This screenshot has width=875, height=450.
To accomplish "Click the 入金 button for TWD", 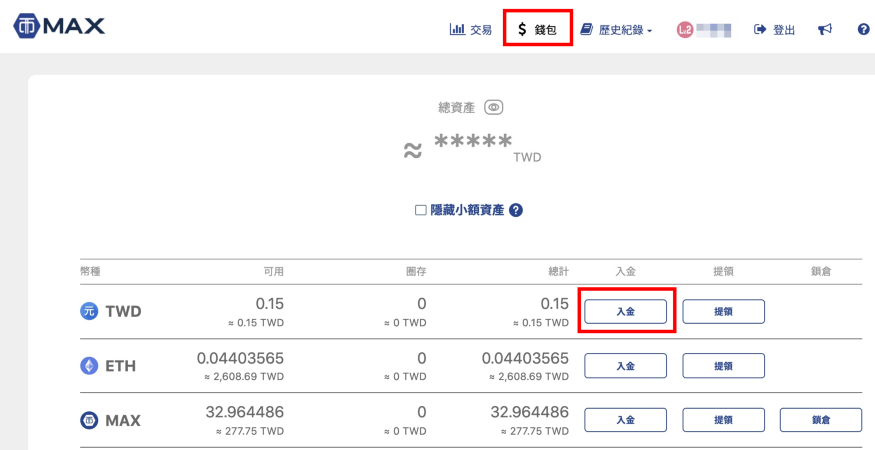I will 625,312.
